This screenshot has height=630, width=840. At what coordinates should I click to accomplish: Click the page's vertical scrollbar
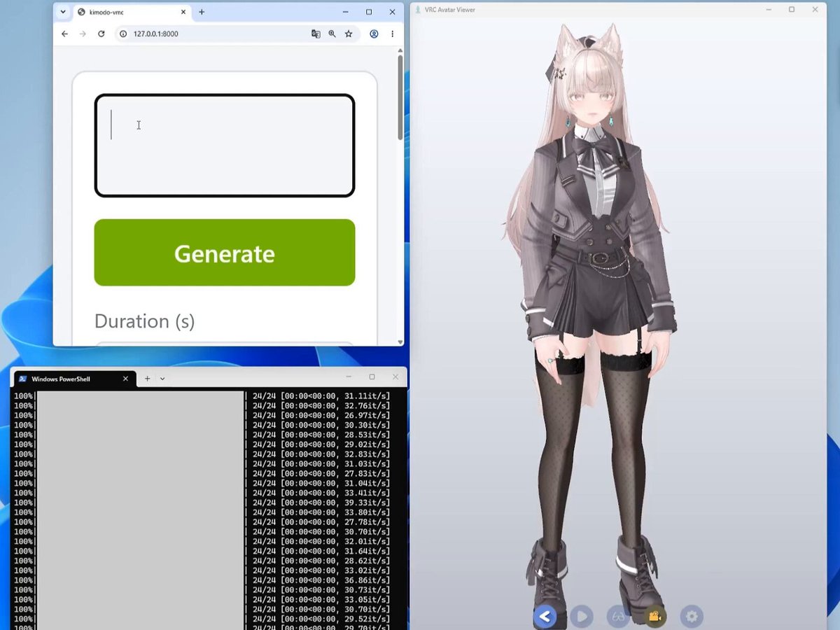coord(400,97)
